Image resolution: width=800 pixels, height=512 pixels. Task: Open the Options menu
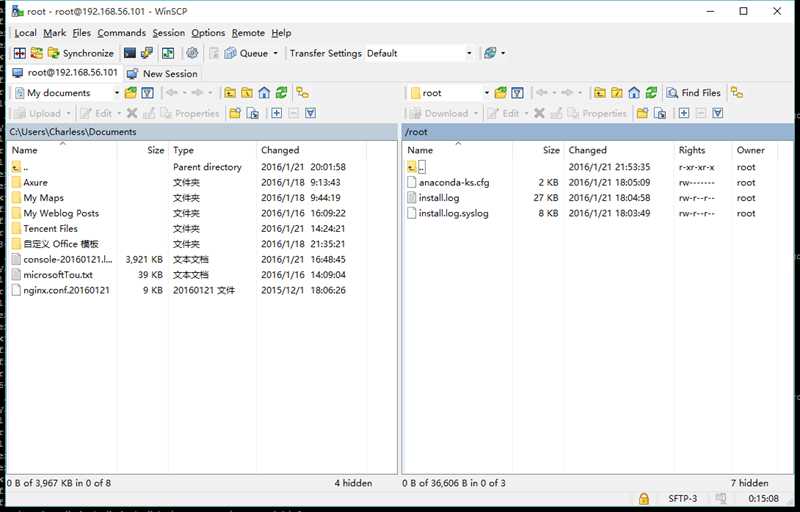coord(208,33)
